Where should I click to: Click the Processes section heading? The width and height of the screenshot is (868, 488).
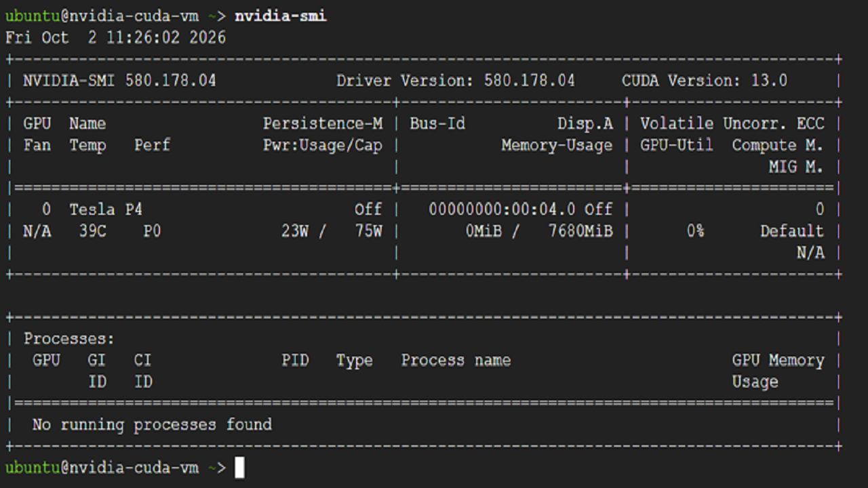click(x=69, y=339)
